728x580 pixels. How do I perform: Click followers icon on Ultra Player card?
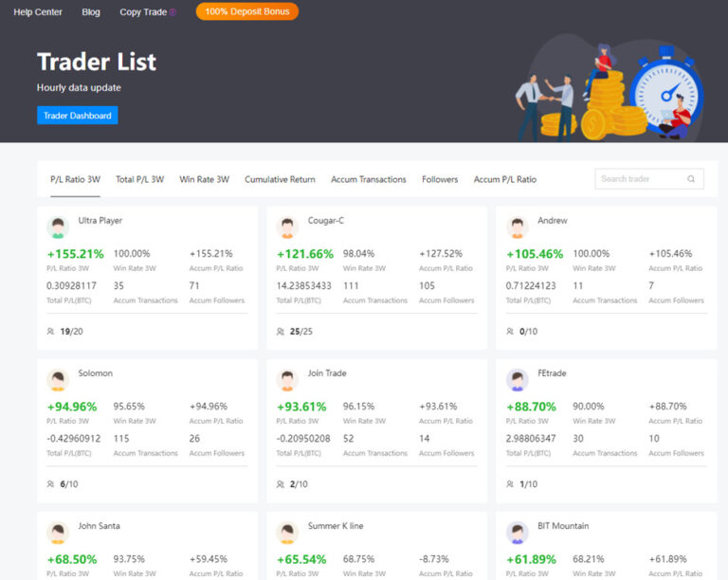coord(50,332)
